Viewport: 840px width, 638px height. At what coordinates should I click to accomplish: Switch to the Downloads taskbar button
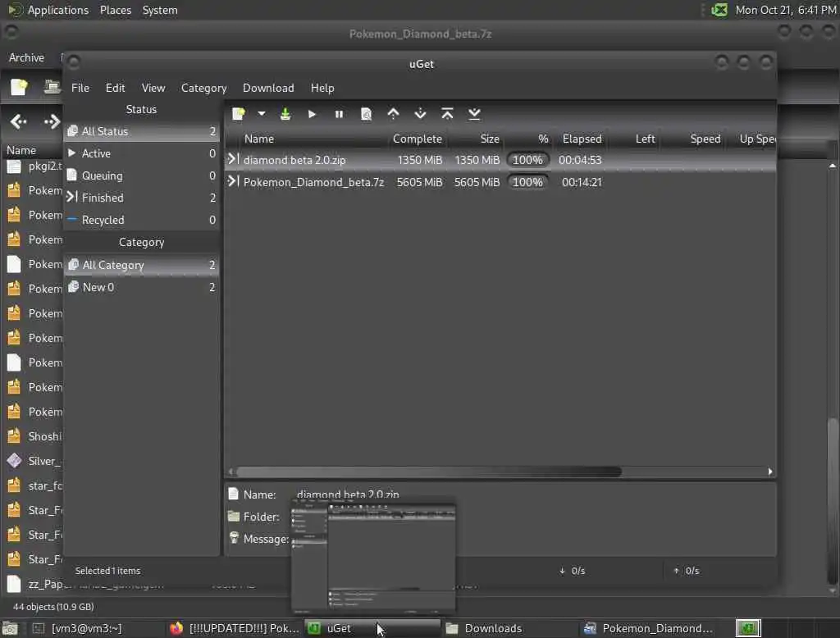[x=509, y=628]
